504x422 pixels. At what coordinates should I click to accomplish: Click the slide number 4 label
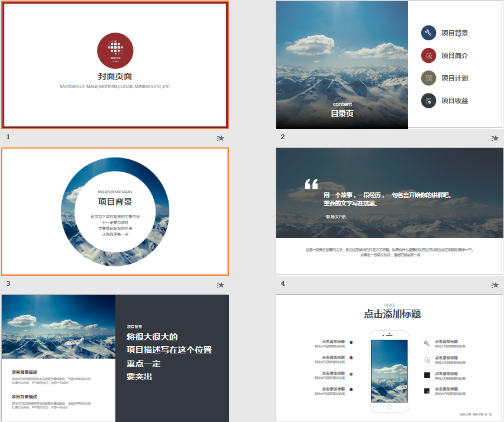pyautogui.click(x=283, y=284)
